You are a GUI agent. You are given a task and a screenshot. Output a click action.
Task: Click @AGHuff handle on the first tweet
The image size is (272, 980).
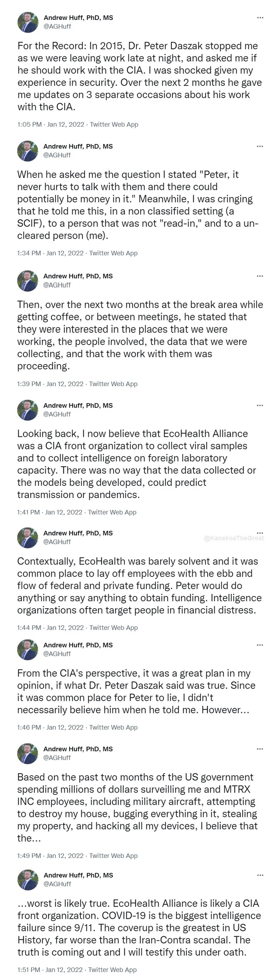pos(57,26)
